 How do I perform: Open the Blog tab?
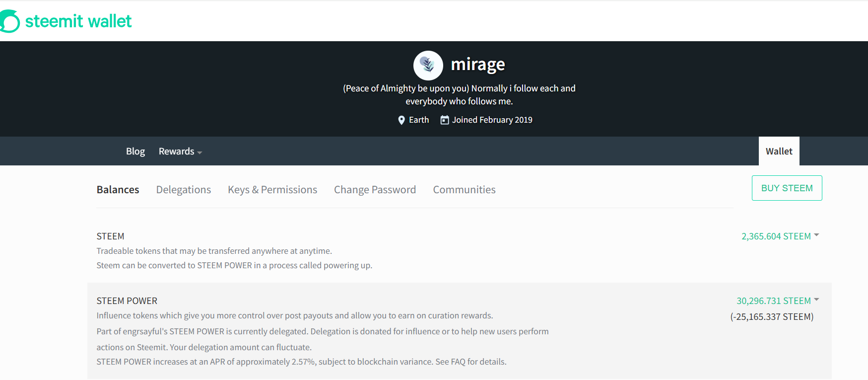(135, 151)
